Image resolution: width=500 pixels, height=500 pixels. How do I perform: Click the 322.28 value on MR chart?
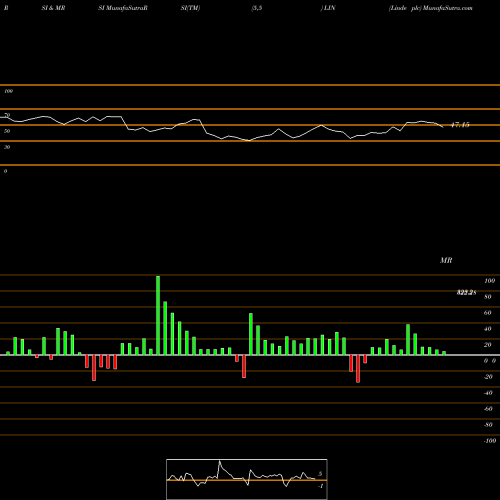466,293
